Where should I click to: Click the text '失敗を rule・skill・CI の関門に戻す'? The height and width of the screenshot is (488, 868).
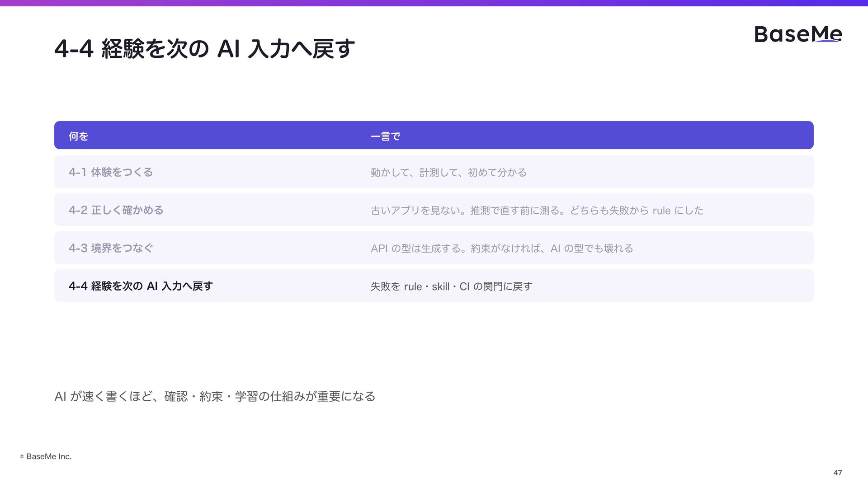coord(451,286)
